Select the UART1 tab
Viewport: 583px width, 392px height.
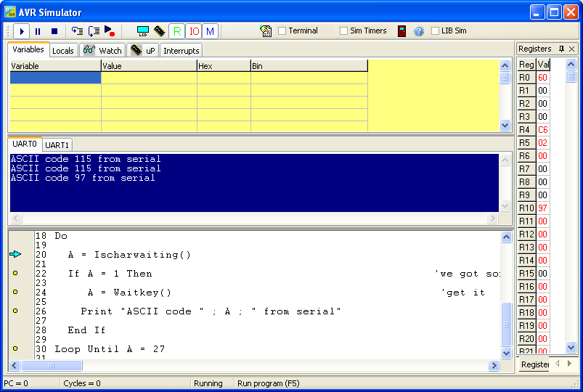(57, 145)
